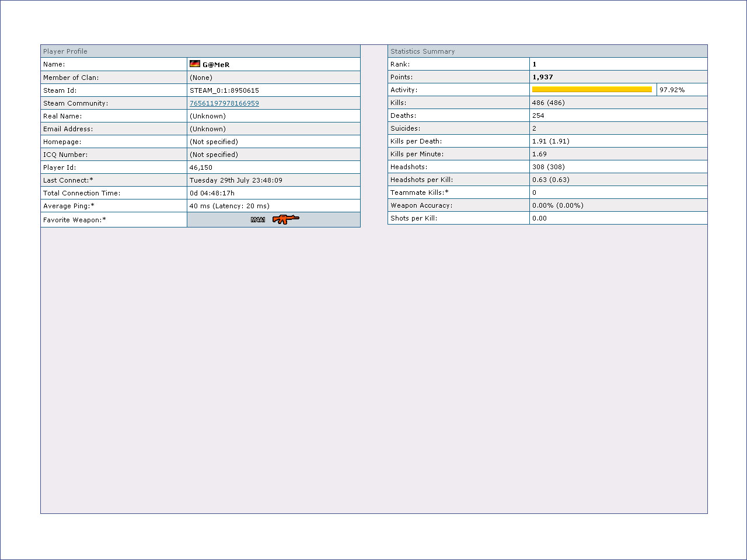Image resolution: width=747 pixels, height=560 pixels.
Task: Click the Kills per Death value 1.91
Action: point(550,141)
